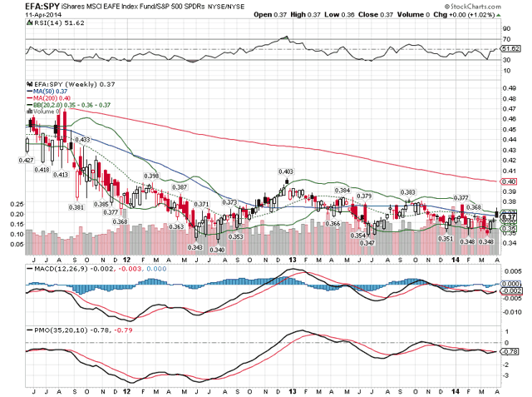Screen dimensions: 532x397
Task: Click the 0.418 price annotation
Action: (42, 170)
